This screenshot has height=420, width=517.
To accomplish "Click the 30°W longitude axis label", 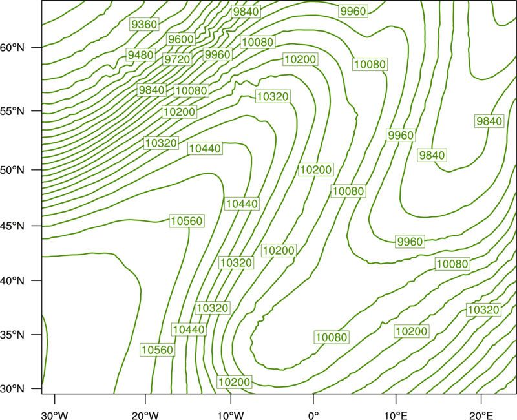I will pos(54,415).
